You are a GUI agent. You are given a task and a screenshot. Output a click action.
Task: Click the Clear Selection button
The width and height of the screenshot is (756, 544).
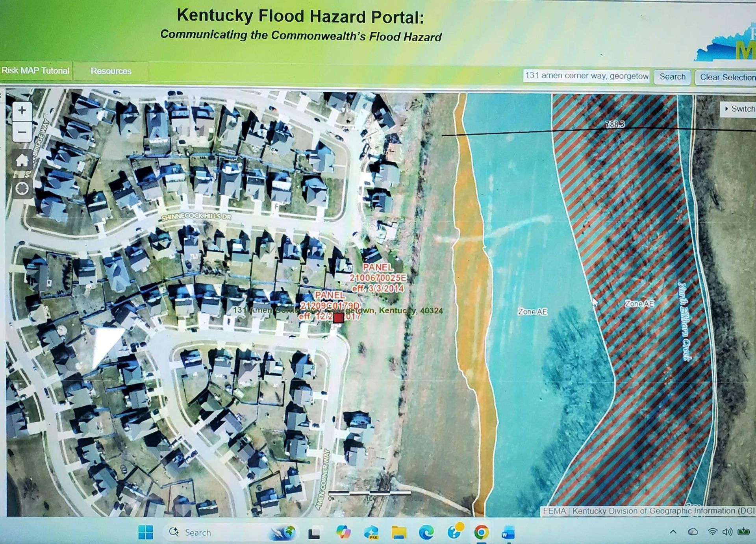tap(726, 77)
